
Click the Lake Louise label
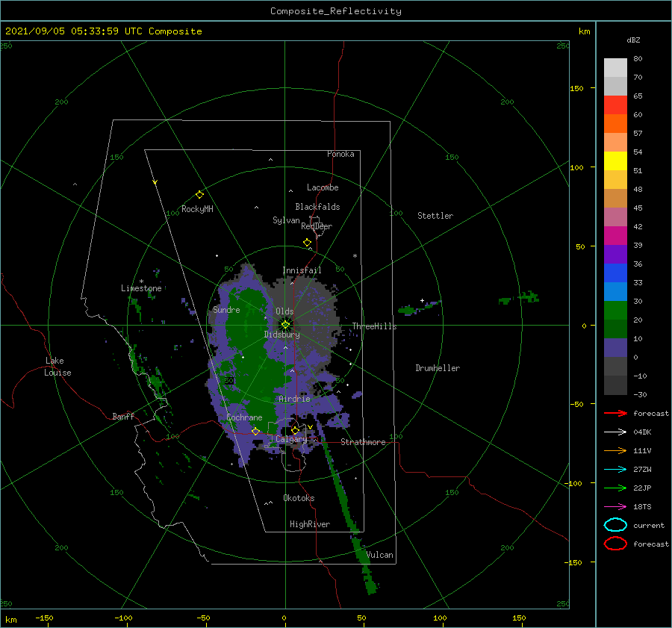(57, 367)
